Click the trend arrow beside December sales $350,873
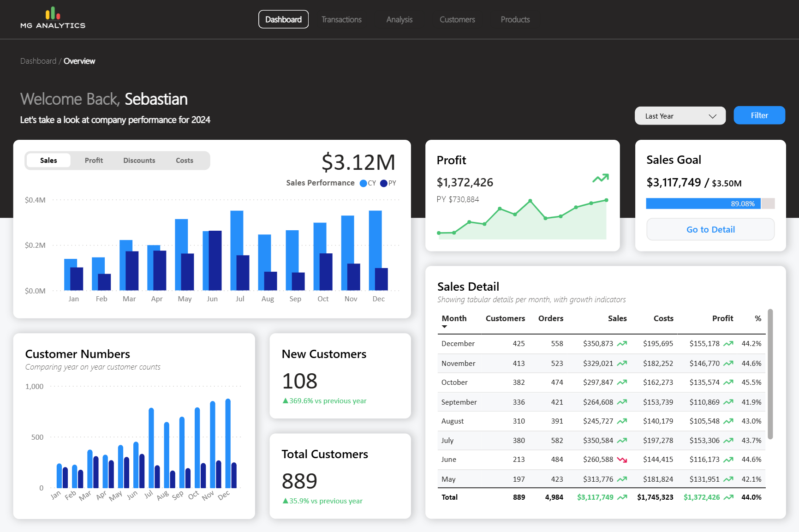Viewport: 799px width, 532px height. pyautogui.click(x=622, y=344)
